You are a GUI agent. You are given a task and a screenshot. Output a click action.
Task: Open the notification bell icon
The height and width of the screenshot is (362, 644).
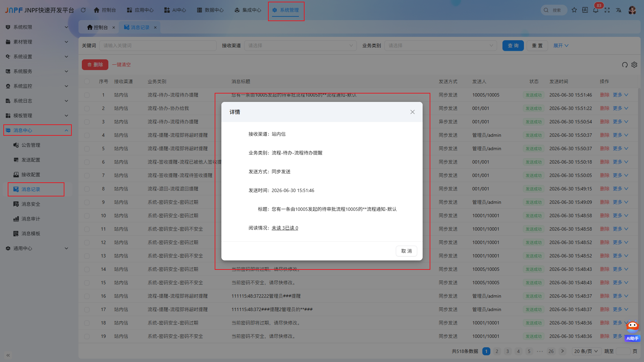click(x=596, y=10)
